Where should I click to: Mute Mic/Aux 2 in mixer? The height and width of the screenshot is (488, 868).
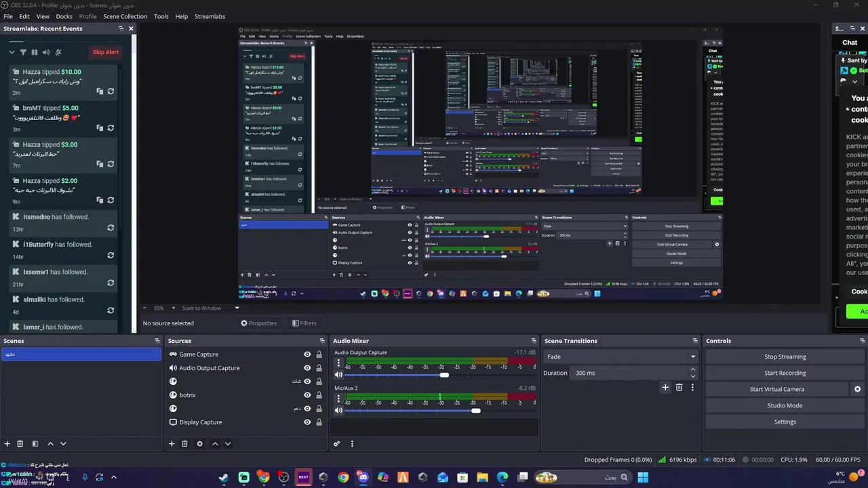338,410
